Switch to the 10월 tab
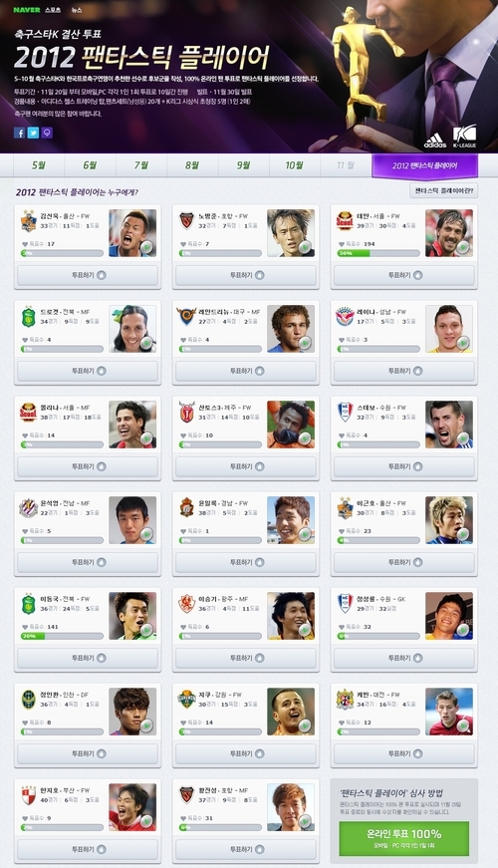Viewport: 498px width, 868px height. click(x=295, y=165)
